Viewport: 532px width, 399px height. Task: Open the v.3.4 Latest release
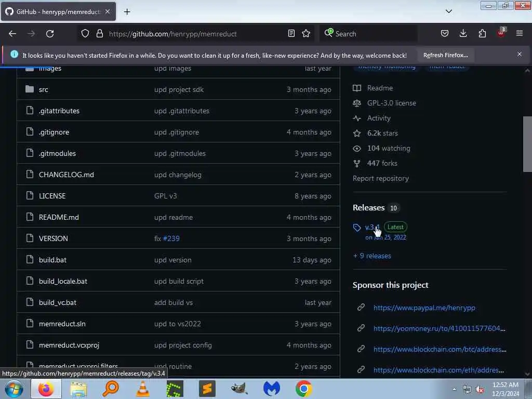[x=372, y=227]
